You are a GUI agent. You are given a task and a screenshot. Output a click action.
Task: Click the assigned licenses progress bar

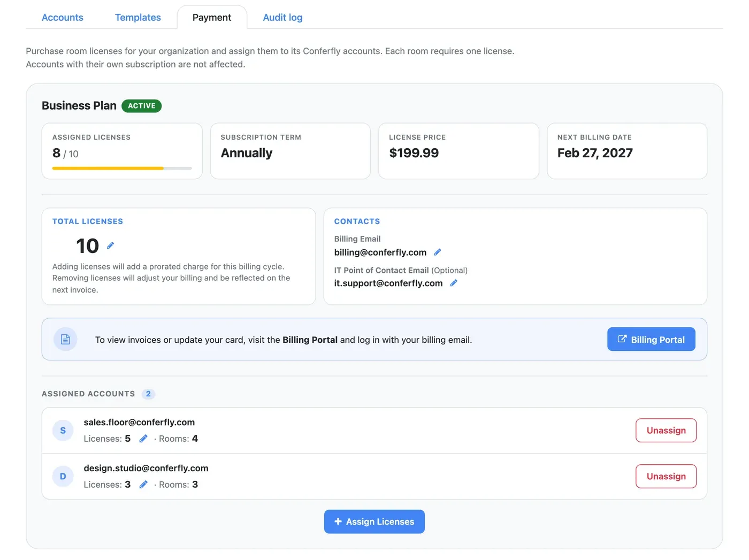(122, 168)
